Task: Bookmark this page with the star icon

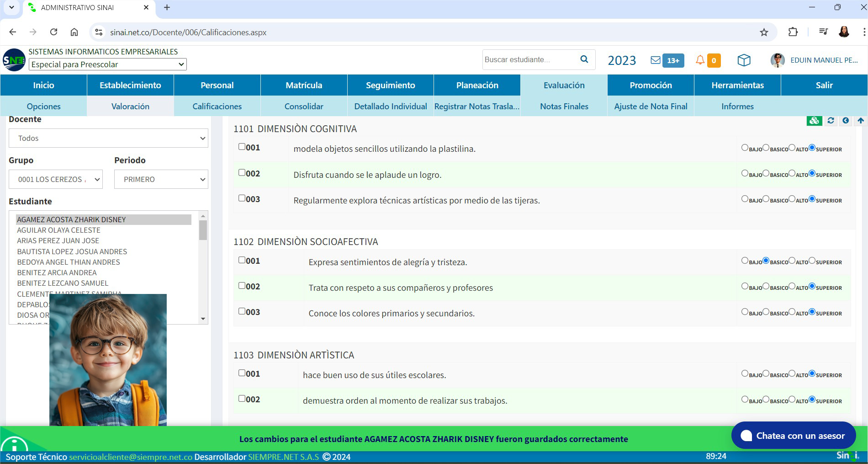Action: (764, 32)
